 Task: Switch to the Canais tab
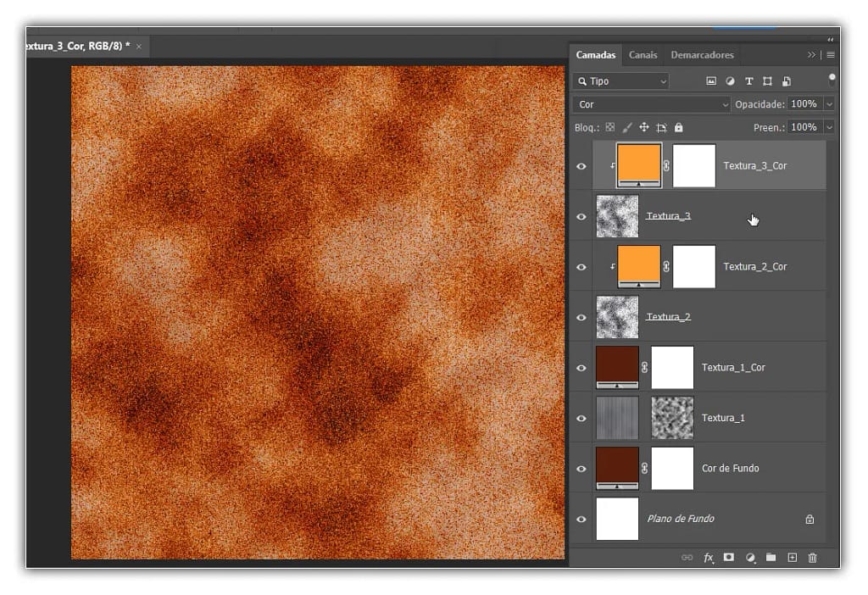(x=643, y=55)
